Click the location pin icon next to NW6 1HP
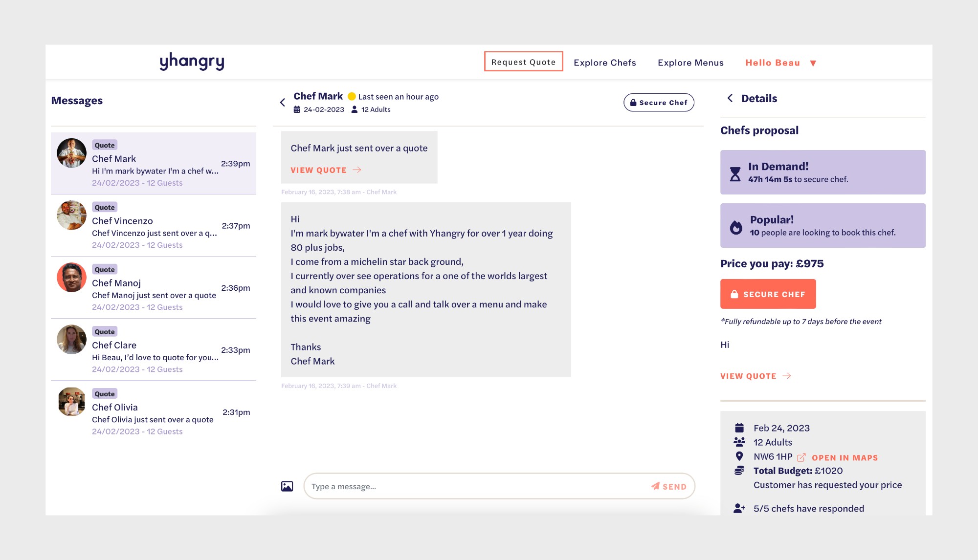The height and width of the screenshot is (560, 978). point(739,456)
